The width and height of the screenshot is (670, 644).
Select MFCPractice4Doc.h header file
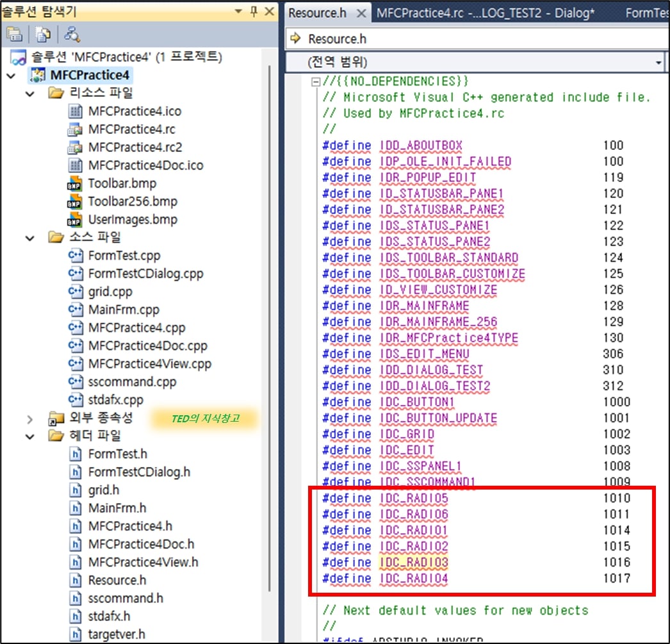click(141, 544)
